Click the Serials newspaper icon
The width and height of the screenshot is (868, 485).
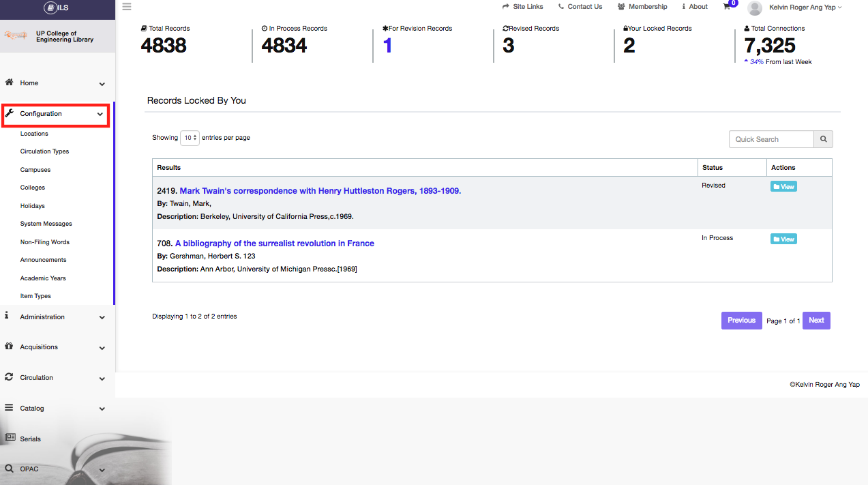[10, 438]
